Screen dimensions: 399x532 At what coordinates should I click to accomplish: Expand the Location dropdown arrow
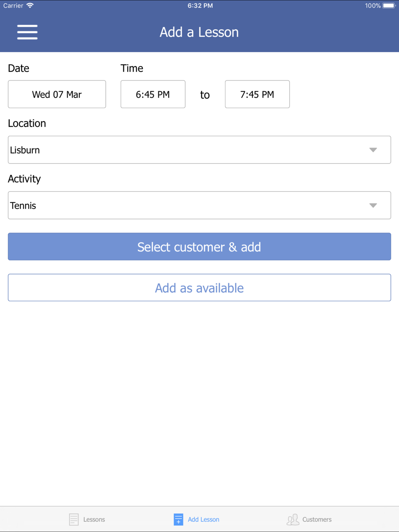coord(373,150)
